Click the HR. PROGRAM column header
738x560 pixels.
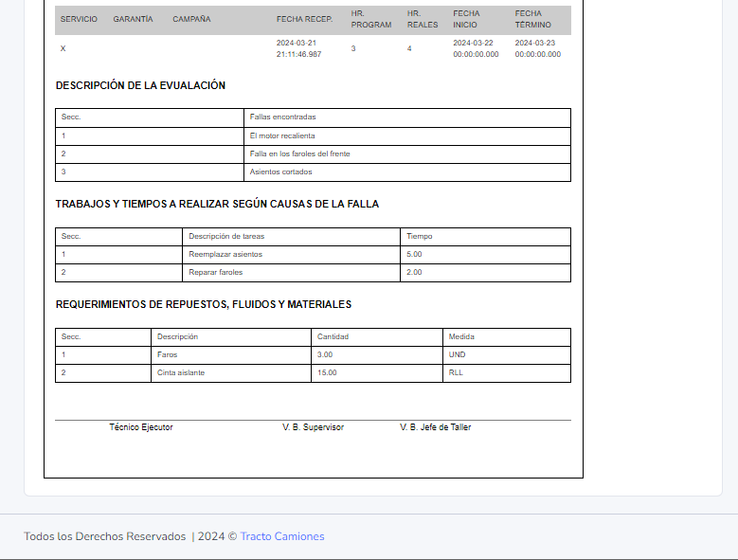click(x=370, y=19)
